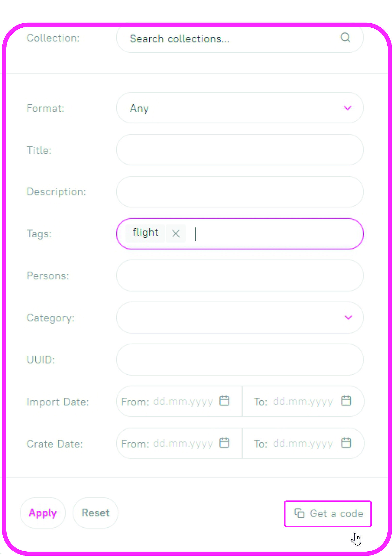392x556 pixels.
Task: Click the search magnifier icon in Collection field
Action: coord(345,38)
